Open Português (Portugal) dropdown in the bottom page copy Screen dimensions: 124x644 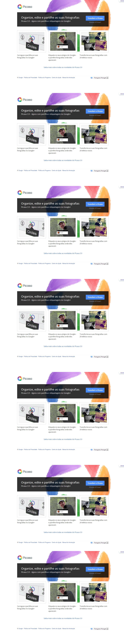101,629
